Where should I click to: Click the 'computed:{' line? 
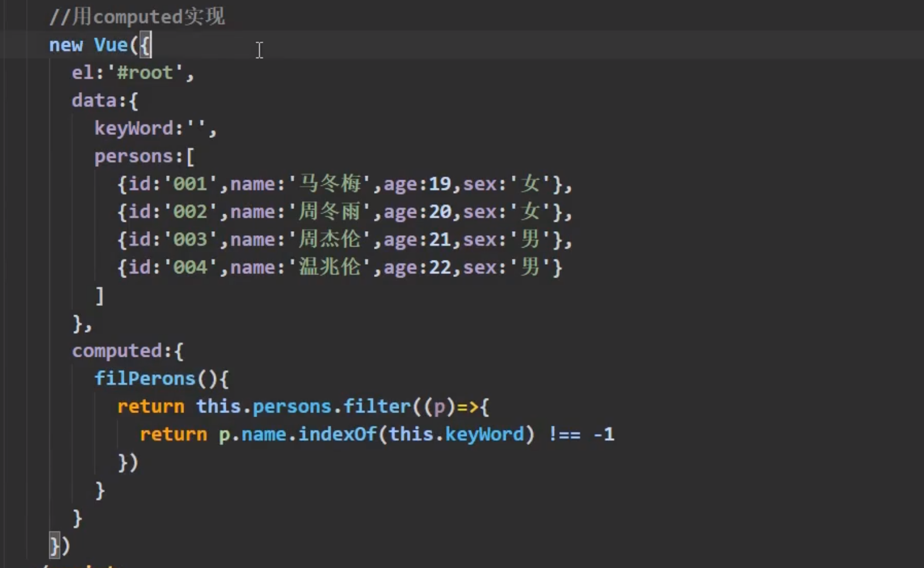(127, 351)
